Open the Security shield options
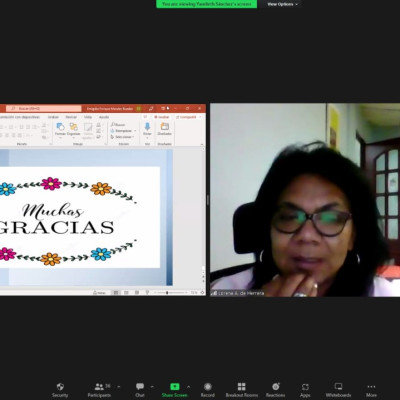The height and width of the screenshot is (400, 400). tap(60, 390)
